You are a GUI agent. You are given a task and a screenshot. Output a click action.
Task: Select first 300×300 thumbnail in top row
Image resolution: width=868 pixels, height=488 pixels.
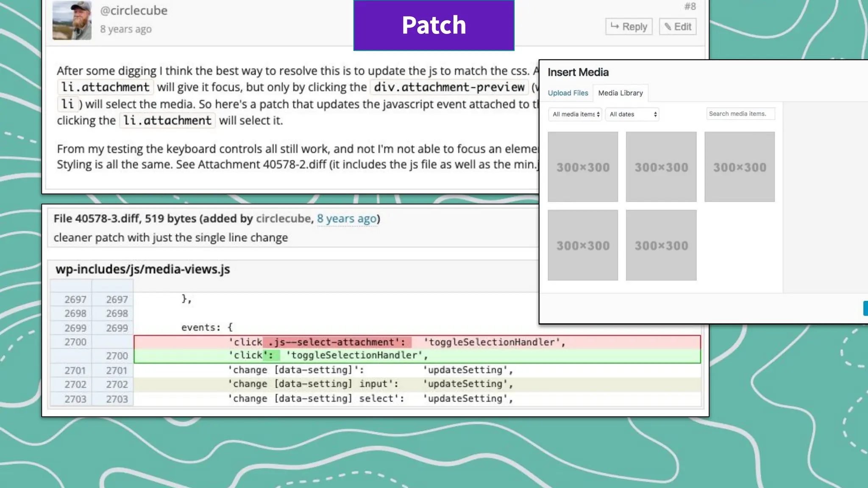tap(583, 167)
